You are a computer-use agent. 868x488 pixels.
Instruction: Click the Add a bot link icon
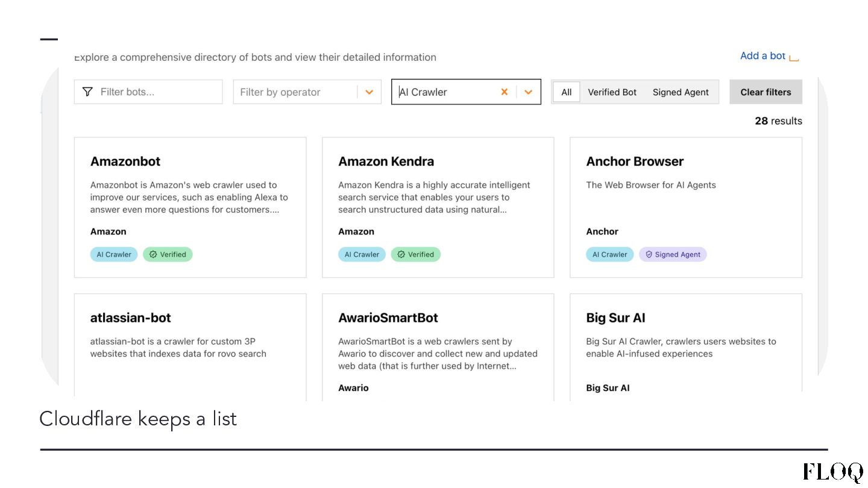[794, 57]
